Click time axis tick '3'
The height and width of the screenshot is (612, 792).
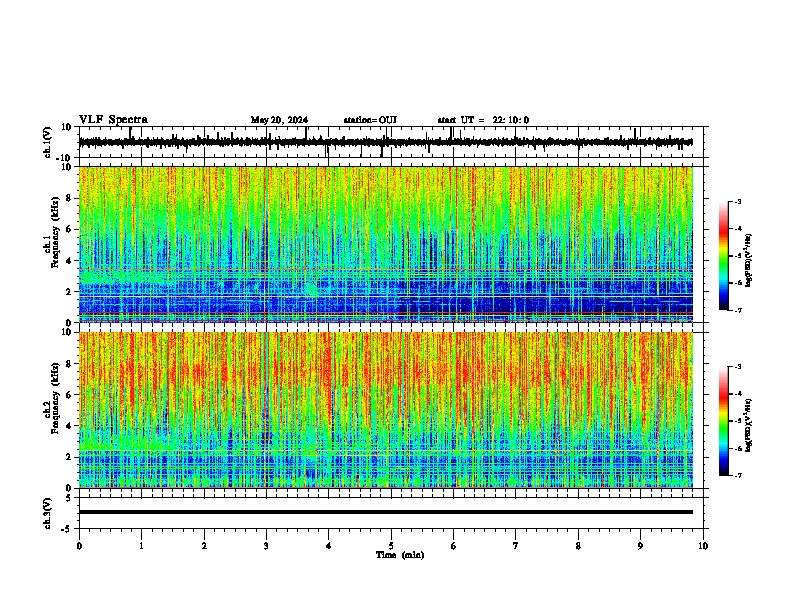click(266, 546)
